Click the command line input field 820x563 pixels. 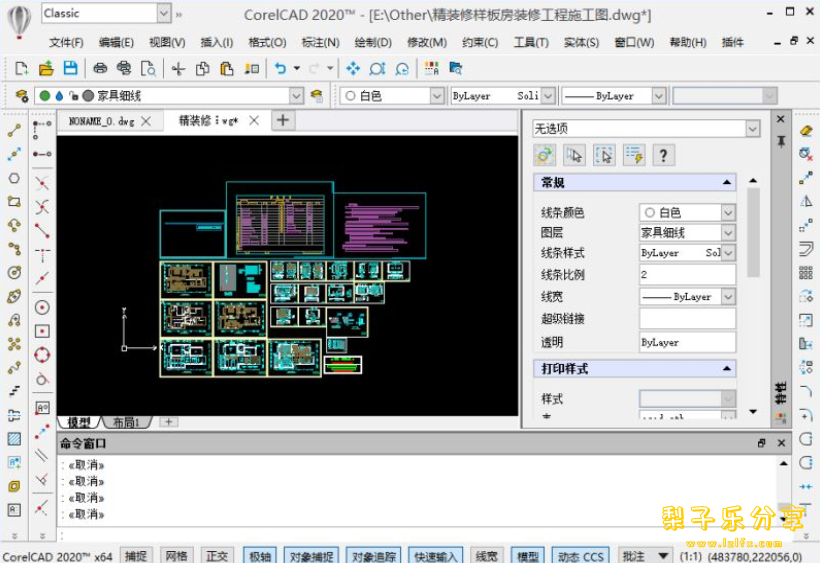[x=424, y=536]
